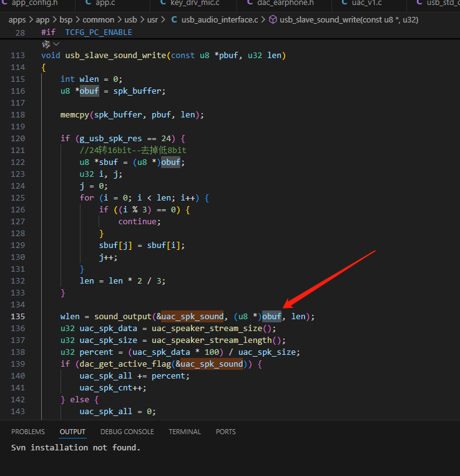460x476 pixels.
Task: Click 'sbuf[j] = sbuf[i];' statement
Action: tap(142, 245)
